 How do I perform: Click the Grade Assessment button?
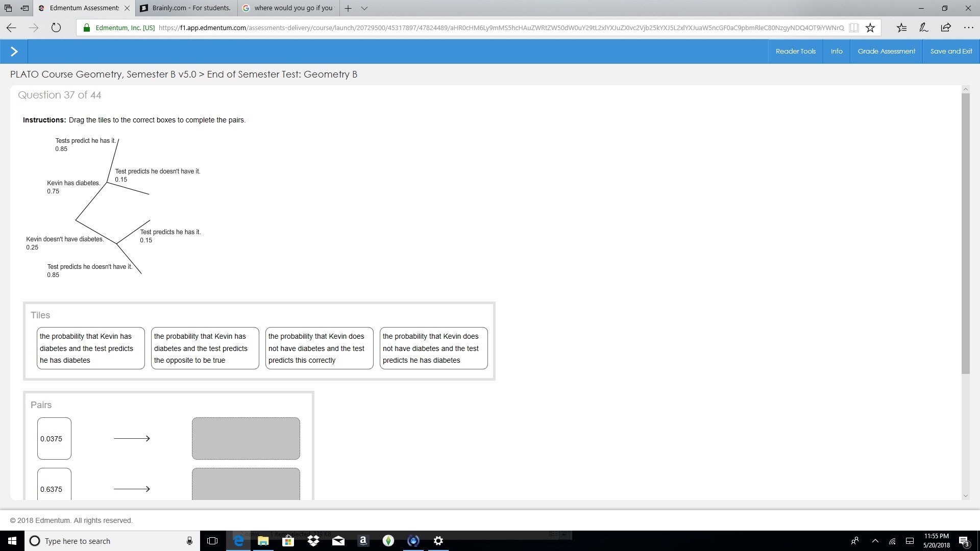pyautogui.click(x=886, y=52)
